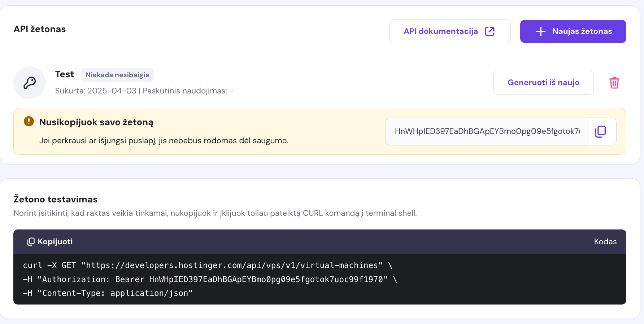Click the Authorization Bearer code line
644x324 pixels.
click(209, 280)
